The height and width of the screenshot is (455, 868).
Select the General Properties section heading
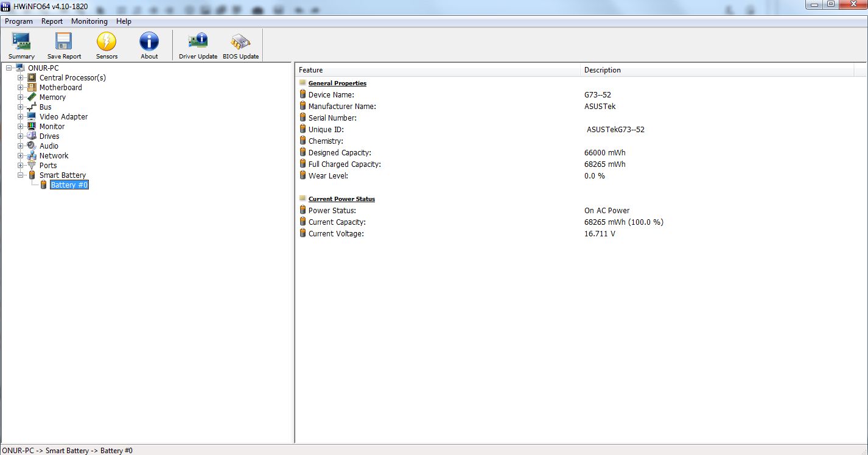point(337,83)
